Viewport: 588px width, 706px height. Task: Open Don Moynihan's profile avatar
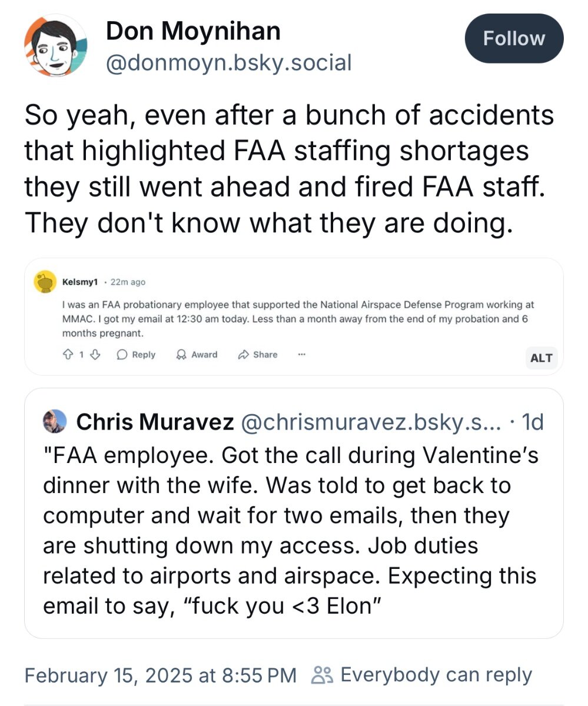coord(56,45)
